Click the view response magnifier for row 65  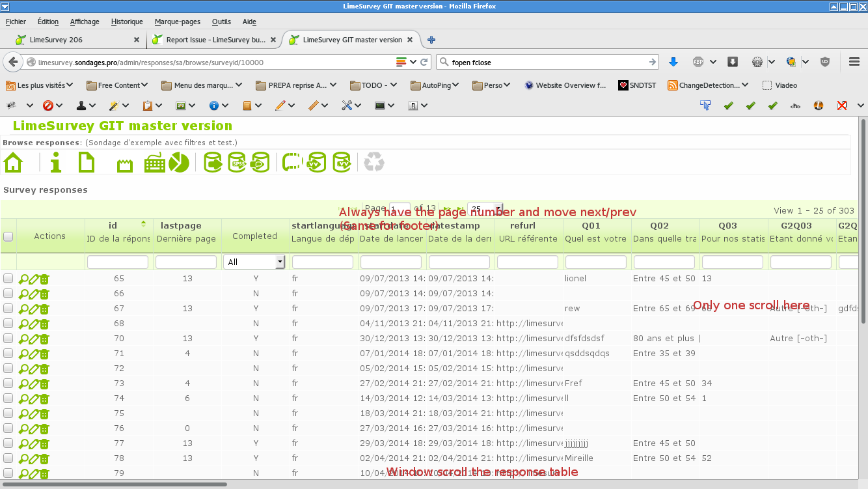tap(23, 279)
